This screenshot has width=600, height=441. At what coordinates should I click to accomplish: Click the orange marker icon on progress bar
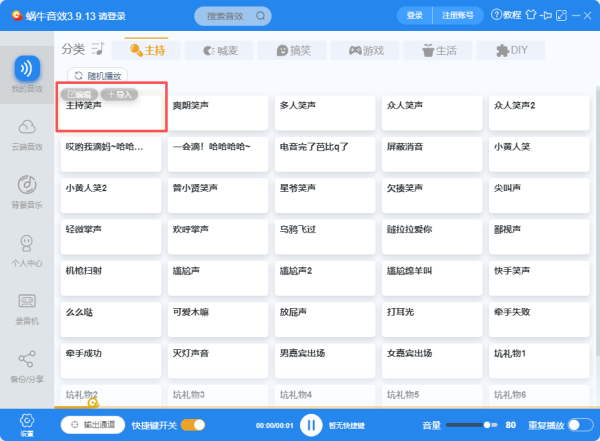pos(93,403)
